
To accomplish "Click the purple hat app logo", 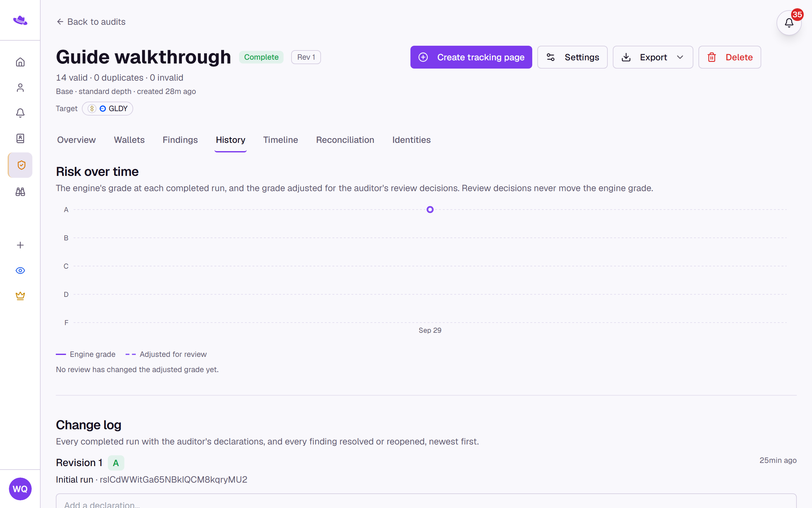I will [x=20, y=21].
